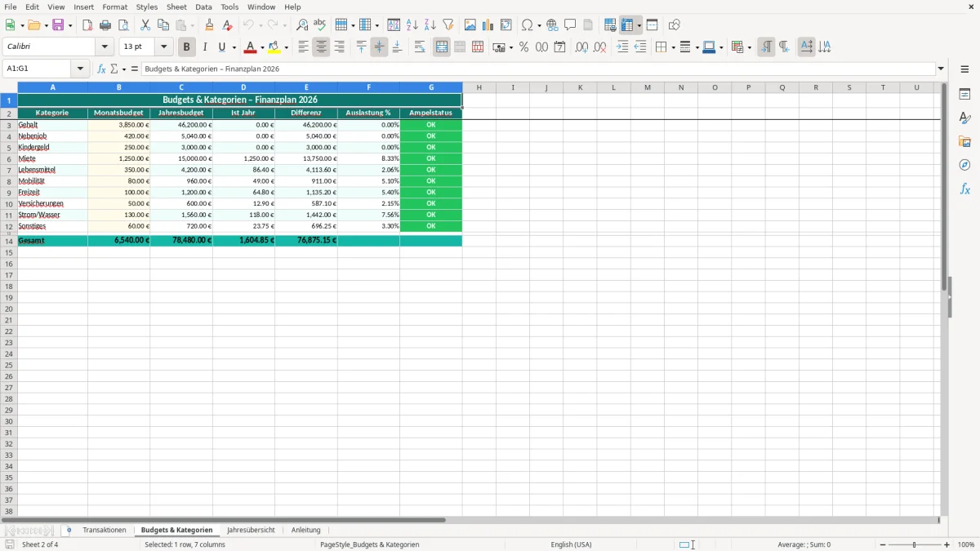This screenshot has width=980, height=551.
Task: Open the sidebar Properties deck
Action: click(964, 94)
